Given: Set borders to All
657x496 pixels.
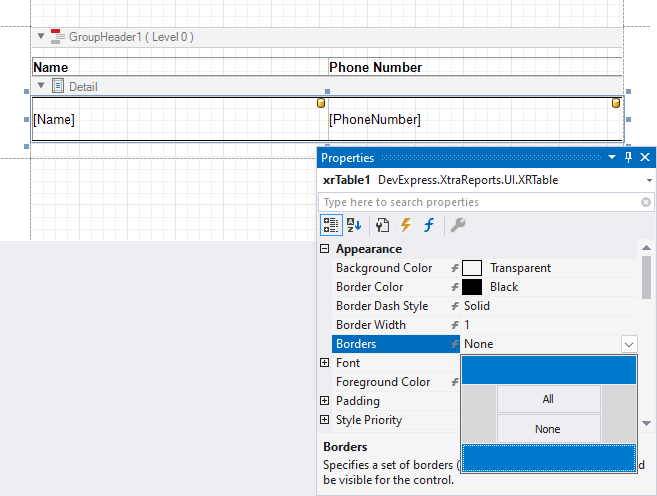Looking at the screenshot, I should (548, 399).
